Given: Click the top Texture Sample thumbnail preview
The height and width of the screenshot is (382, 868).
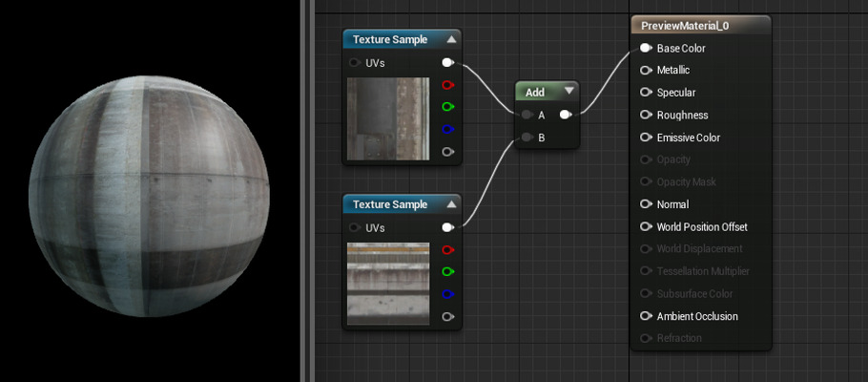Looking at the screenshot, I should pos(387,118).
